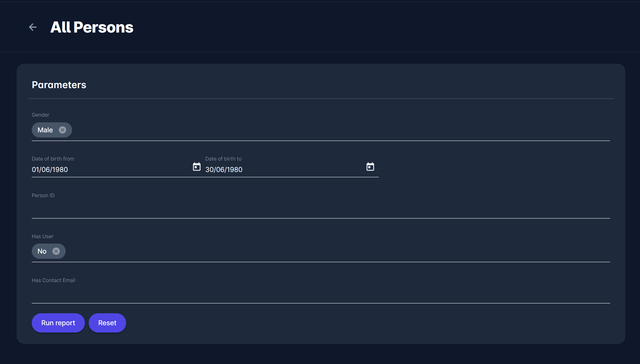640x364 pixels.
Task: Click the Date of birth to label text
Action: click(223, 159)
